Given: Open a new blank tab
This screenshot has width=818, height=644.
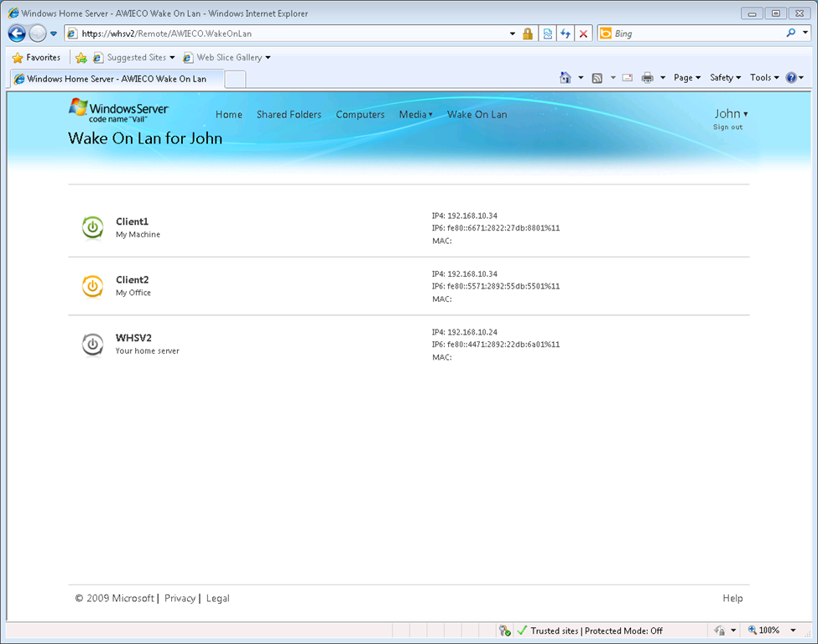Looking at the screenshot, I should 235,80.
